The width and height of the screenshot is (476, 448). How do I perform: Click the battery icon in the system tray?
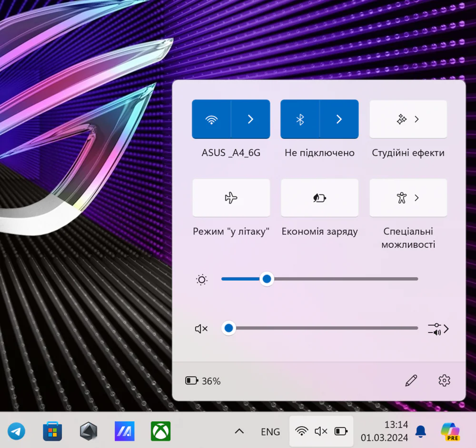[341, 431]
